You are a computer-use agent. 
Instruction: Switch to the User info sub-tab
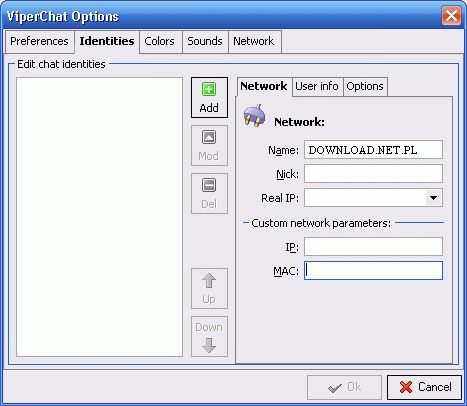pyautogui.click(x=317, y=86)
